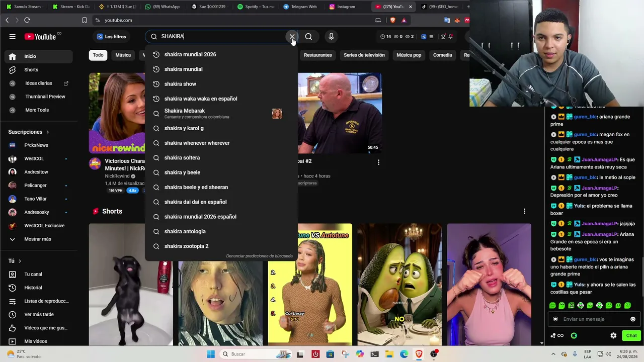Clear the SHAKIRA search text
Image resolution: width=644 pixels, height=362 pixels.
(292, 36)
